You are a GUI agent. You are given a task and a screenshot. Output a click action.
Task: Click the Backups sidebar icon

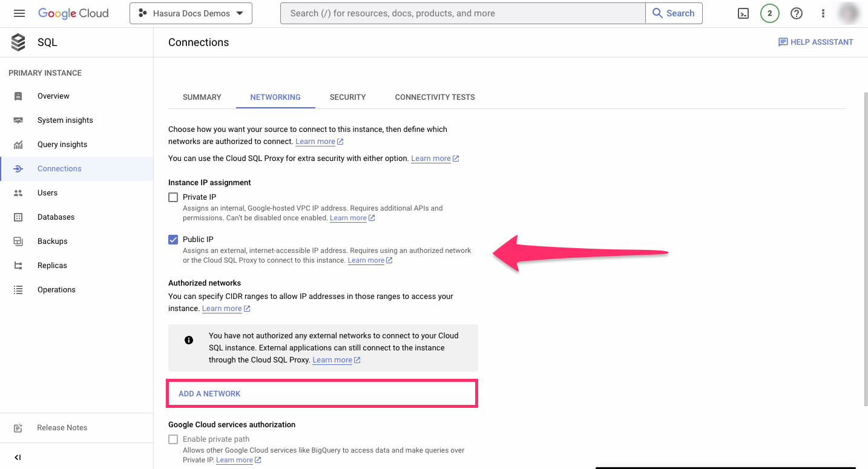[18, 241]
